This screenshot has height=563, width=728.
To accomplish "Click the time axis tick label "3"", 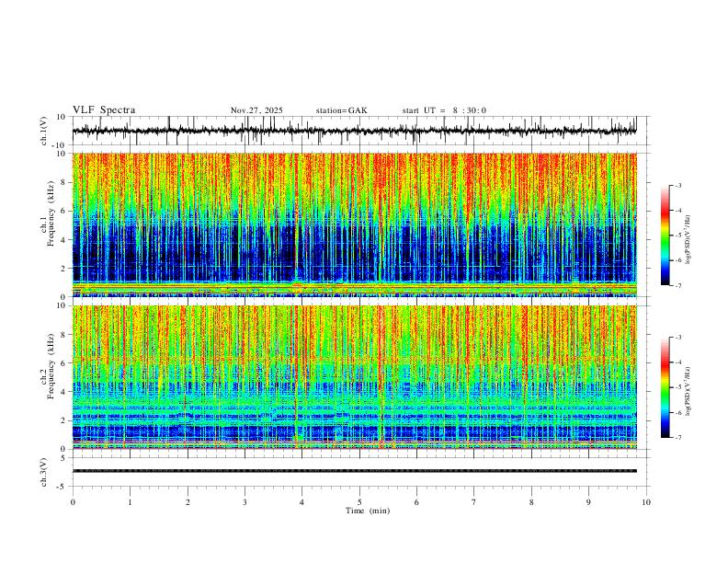I will [245, 502].
